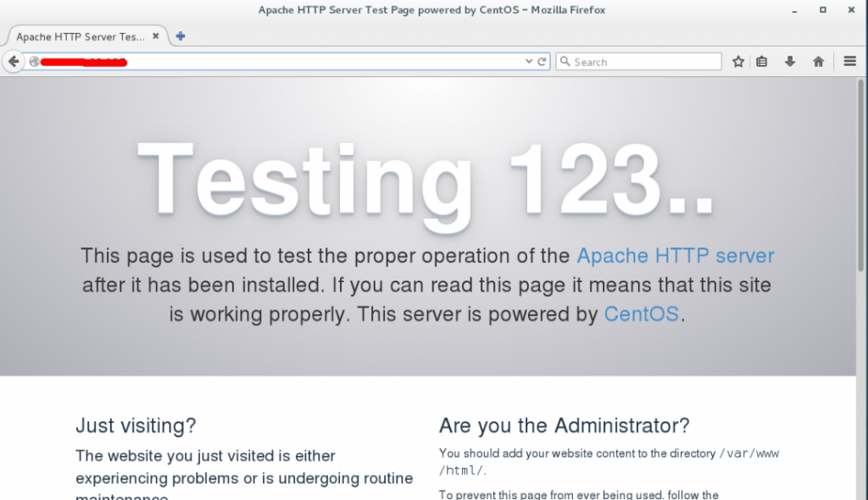Show bookmarks list icon

coord(762,62)
